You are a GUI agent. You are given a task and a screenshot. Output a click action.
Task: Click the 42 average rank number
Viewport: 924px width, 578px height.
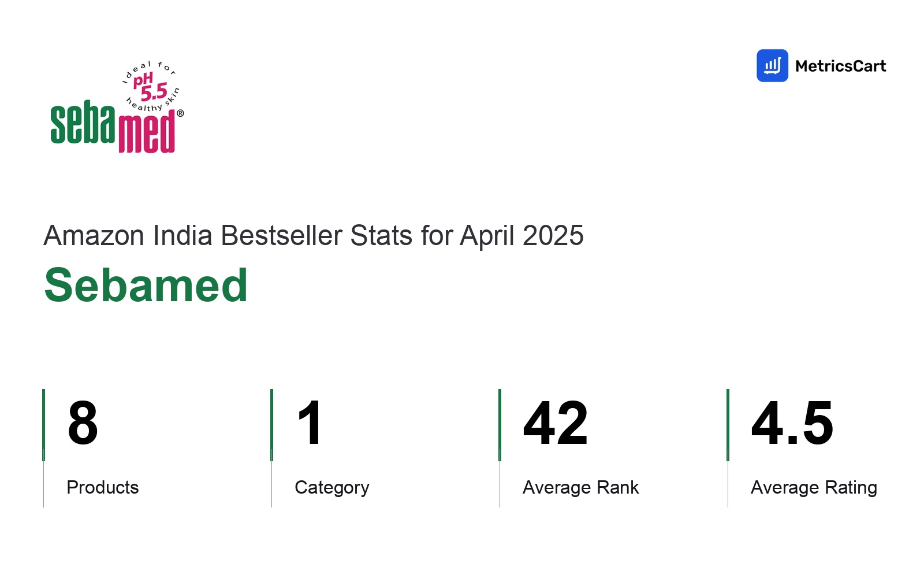click(x=556, y=424)
